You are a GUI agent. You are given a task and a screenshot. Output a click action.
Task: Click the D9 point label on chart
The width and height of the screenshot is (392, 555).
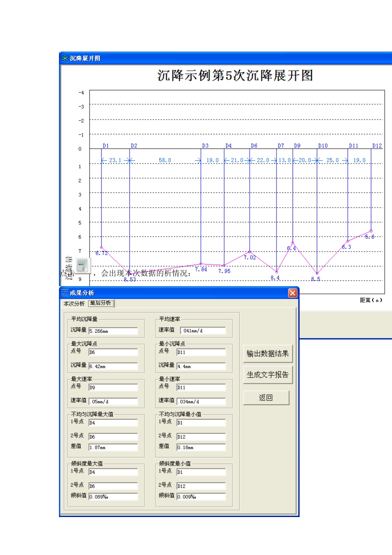click(x=297, y=146)
